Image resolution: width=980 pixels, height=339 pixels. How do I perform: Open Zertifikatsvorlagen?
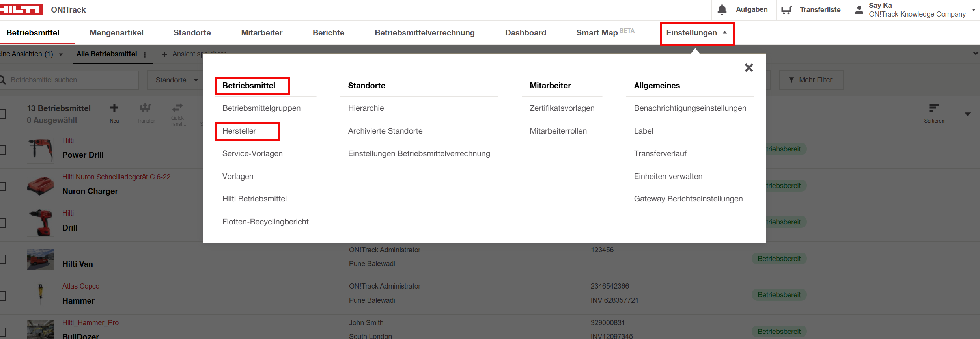562,108
